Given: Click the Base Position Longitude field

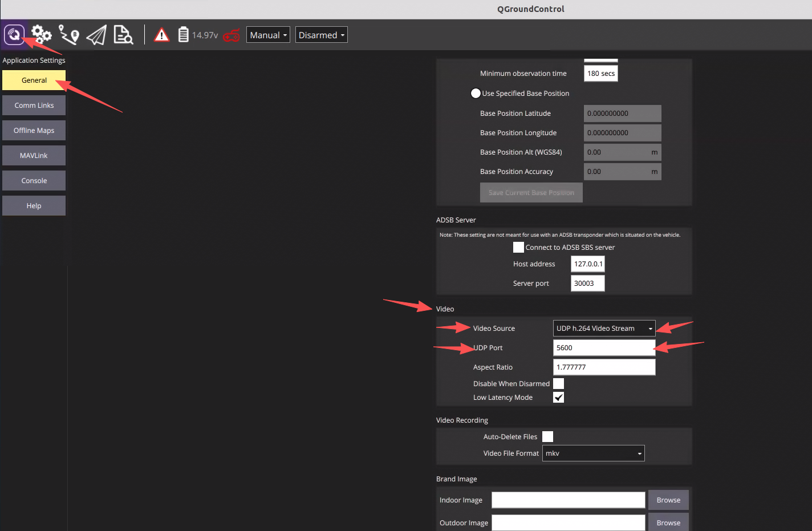Looking at the screenshot, I should [623, 133].
